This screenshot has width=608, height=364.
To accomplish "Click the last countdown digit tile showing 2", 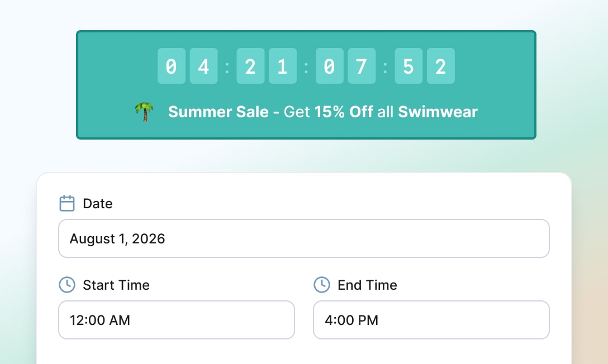I will coord(441,66).
